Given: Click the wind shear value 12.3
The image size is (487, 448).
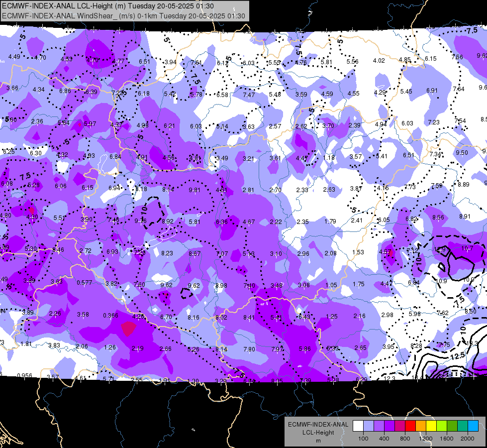Looking at the screenshot, I should pos(390,378).
